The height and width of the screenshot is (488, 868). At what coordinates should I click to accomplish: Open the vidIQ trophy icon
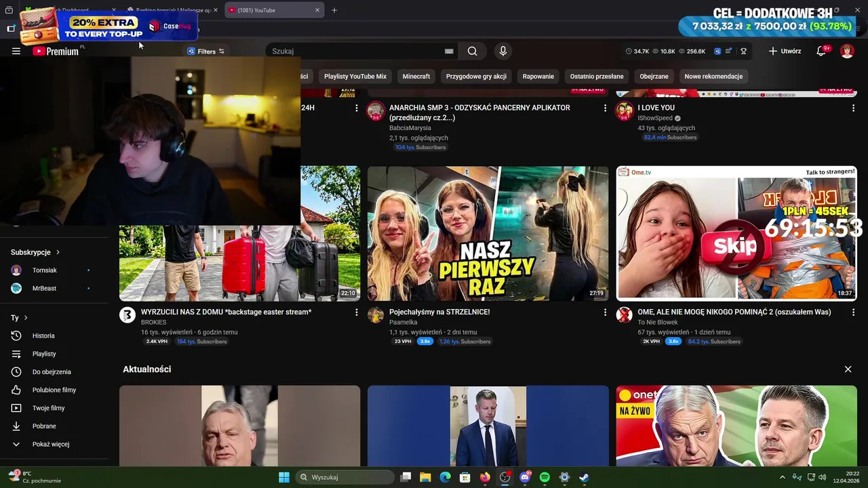pos(743,51)
